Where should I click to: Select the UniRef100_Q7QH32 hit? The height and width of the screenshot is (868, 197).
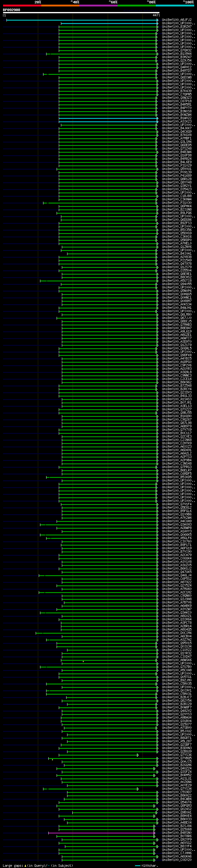[x=177, y=50]
